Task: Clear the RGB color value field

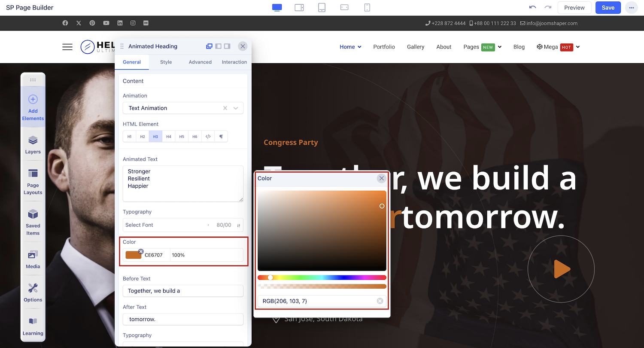Action: coord(380,301)
